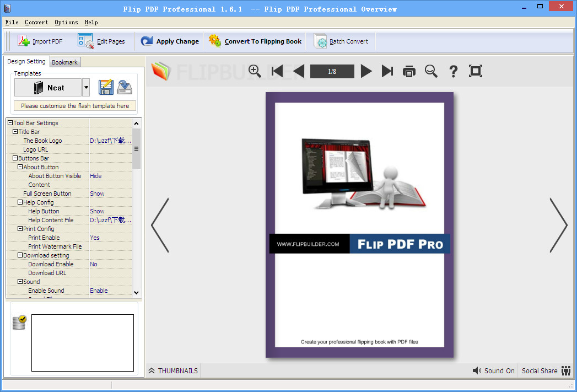
Task: Jump to first page with the skip-back icon
Action: (x=277, y=71)
